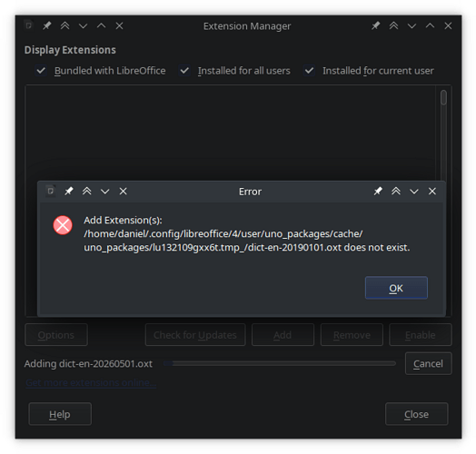Click the 'Adding dict-en-20260501.oxt' status text

tap(88, 363)
